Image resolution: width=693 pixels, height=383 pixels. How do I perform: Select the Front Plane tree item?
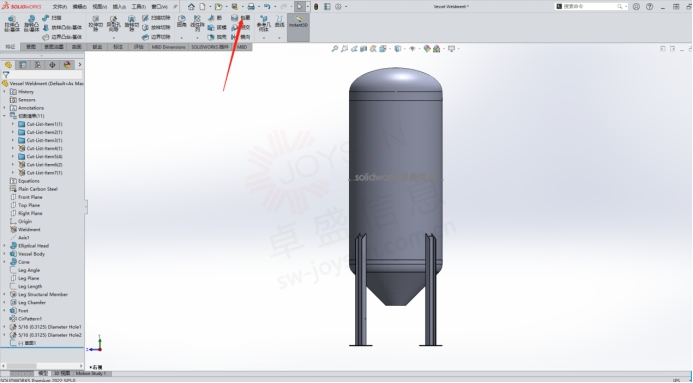click(x=30, y=197)
